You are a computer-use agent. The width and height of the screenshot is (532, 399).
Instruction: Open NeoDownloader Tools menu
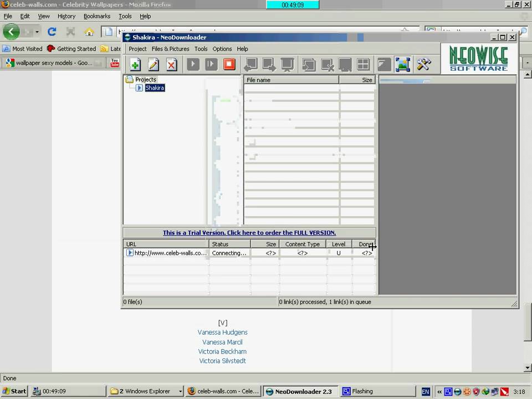tap(201, 49)
